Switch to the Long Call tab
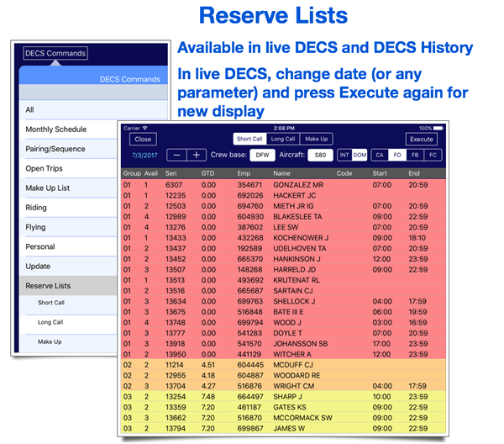This screenshot has width=504, height=444. (x=283, y=139)
